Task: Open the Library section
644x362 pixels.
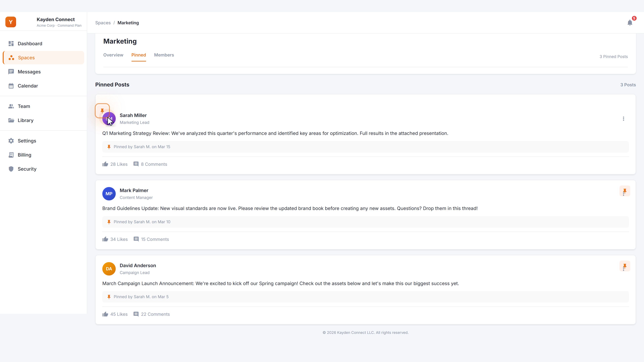Action: point(43,120)
